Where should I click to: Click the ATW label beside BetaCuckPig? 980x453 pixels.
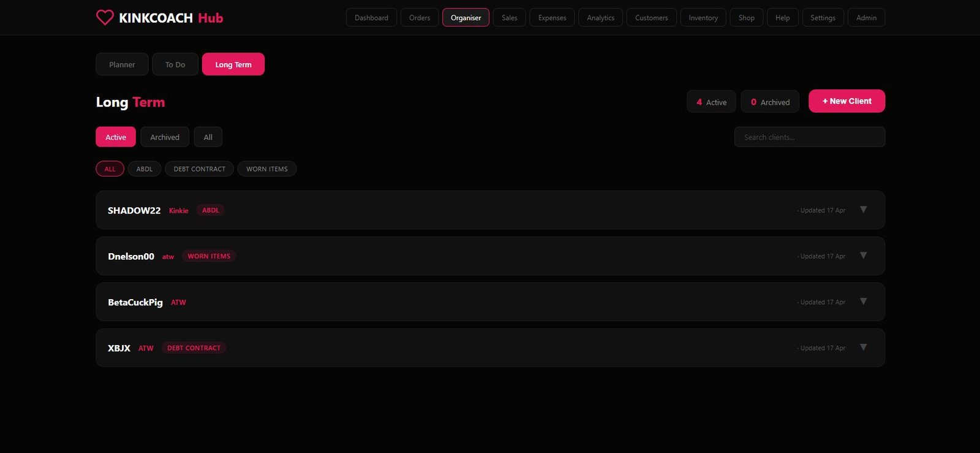click(178, 303)
